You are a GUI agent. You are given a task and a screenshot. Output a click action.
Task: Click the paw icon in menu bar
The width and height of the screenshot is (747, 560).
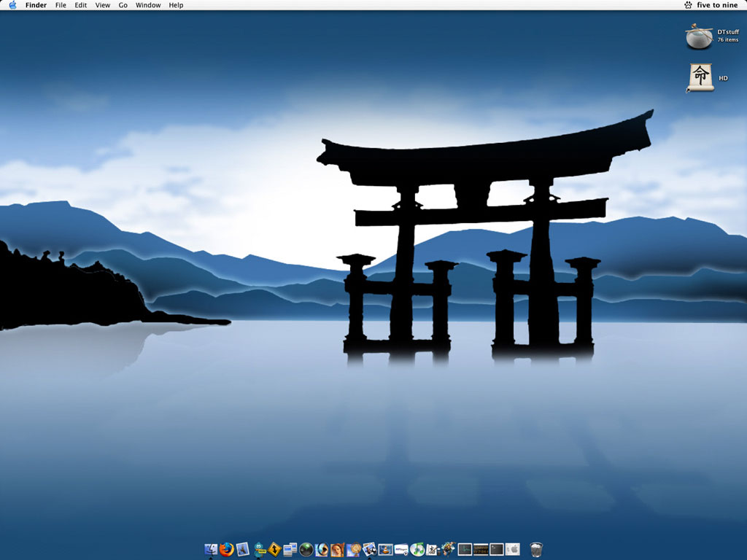(x=688, y=5)
